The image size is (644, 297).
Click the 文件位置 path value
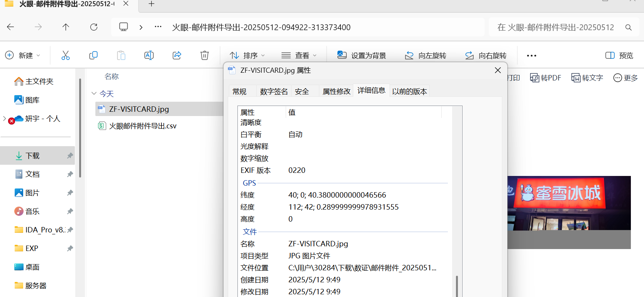point(362,268)
